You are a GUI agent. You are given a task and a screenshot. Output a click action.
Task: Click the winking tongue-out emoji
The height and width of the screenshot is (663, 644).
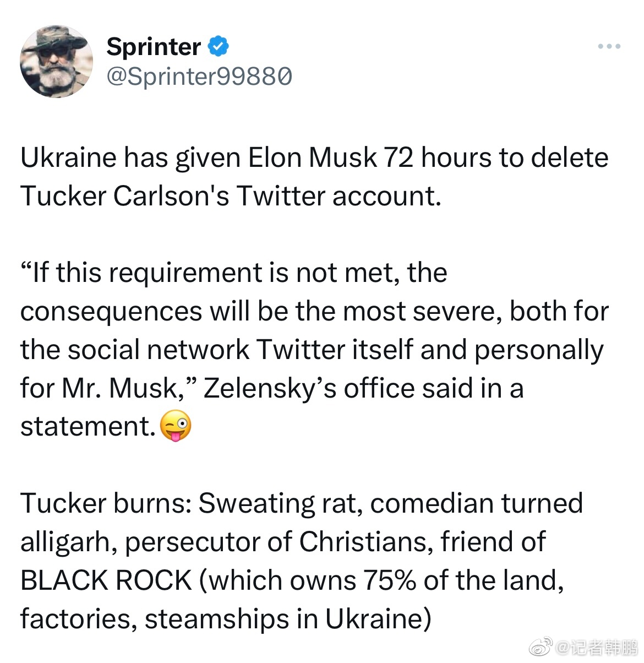pyautogui.click(x=175, y=426)
